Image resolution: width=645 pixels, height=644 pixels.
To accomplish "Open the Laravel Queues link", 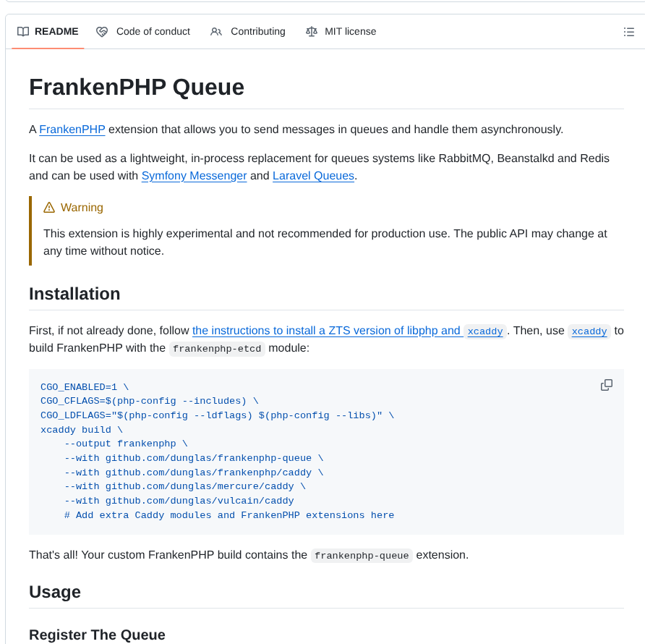I will tap(313, 175).
